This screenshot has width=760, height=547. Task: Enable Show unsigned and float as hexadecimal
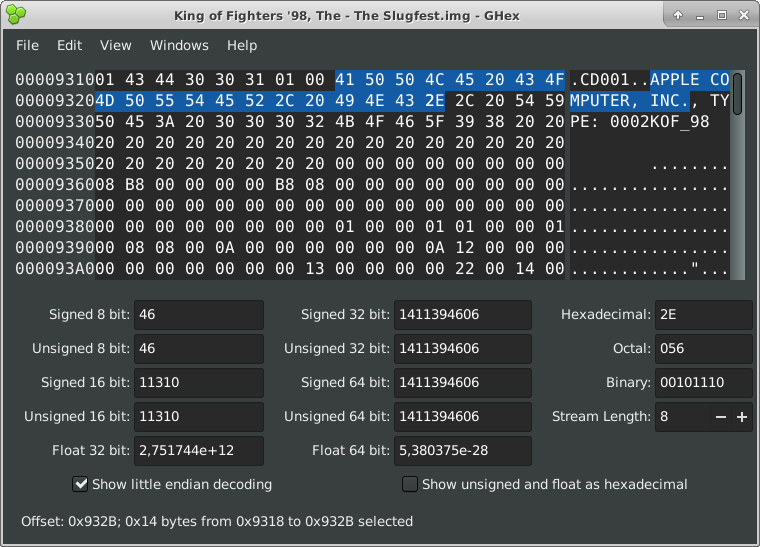pos(410,484)
